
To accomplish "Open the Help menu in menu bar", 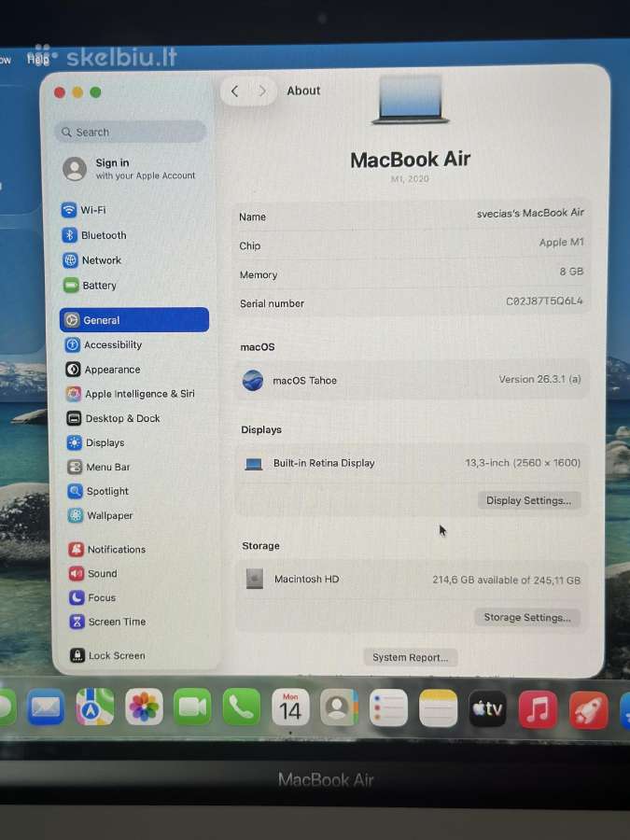I will [x=38, y=59].
